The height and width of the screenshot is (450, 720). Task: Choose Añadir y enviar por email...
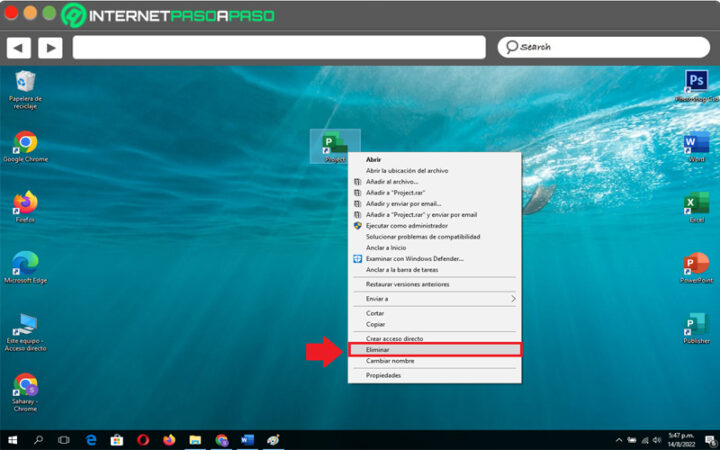[434, 203]
